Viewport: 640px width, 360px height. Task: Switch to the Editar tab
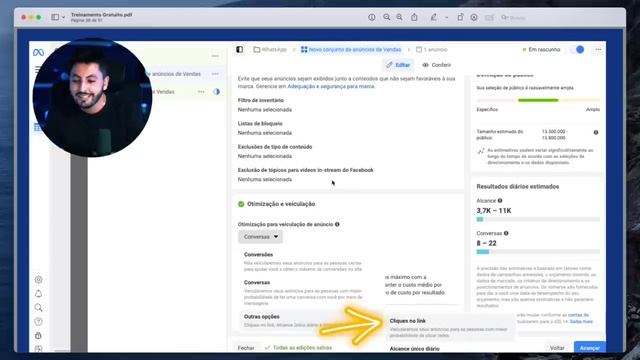click(x=398, y=65)
